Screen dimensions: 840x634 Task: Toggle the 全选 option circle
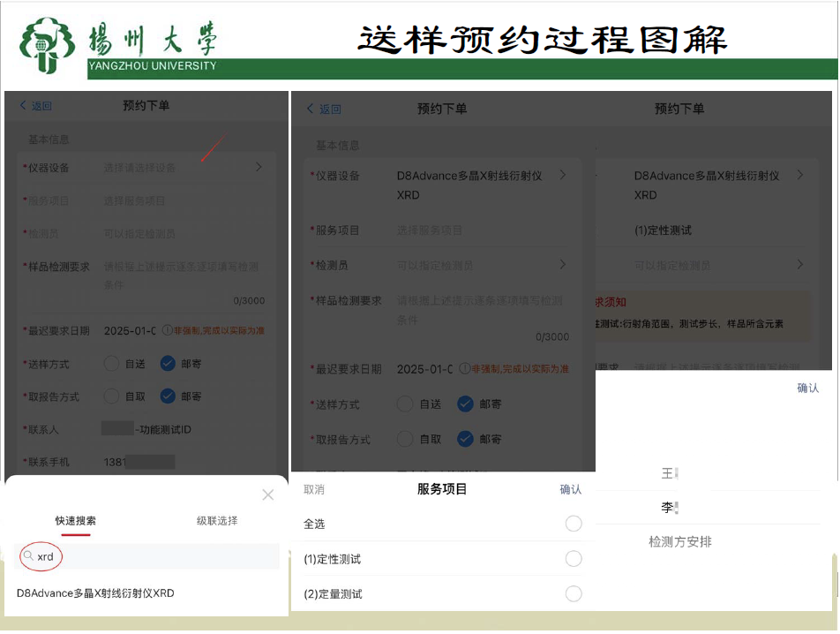point(574,524)
